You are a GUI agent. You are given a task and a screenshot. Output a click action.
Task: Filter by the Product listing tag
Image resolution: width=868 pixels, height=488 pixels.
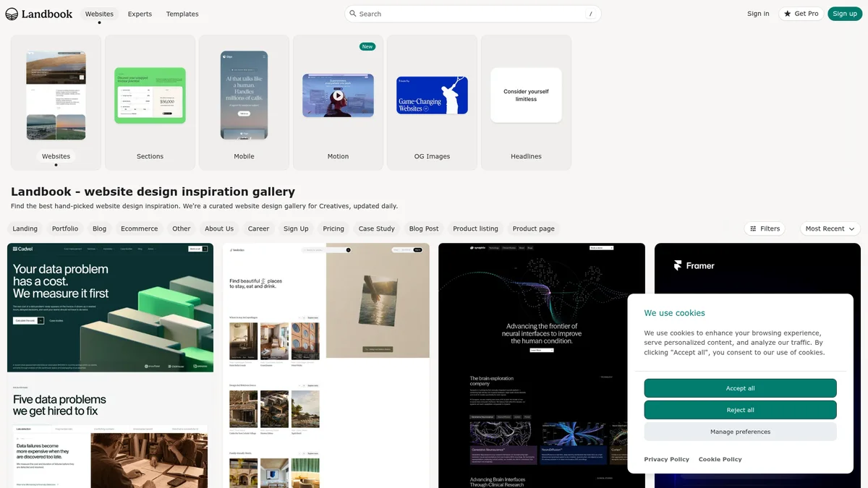pos(476,228)
